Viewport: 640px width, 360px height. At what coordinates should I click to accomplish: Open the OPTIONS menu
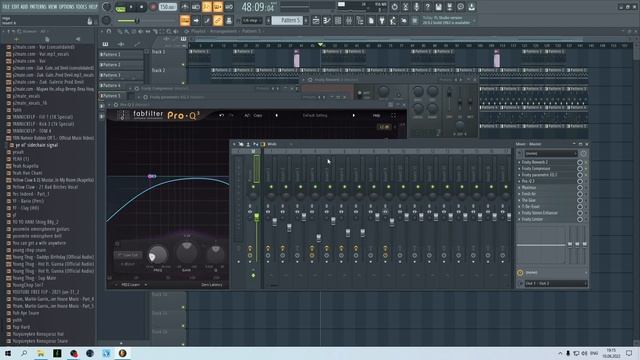pos(67,7)
